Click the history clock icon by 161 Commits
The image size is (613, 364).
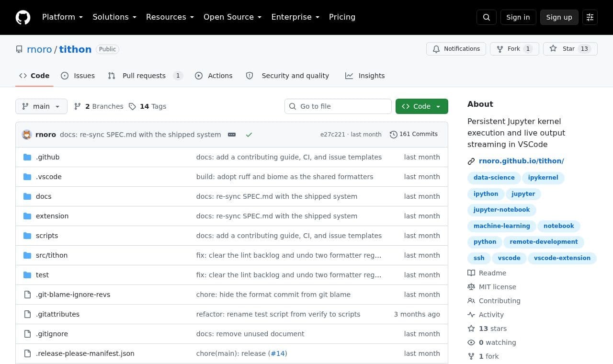point(394,135)
